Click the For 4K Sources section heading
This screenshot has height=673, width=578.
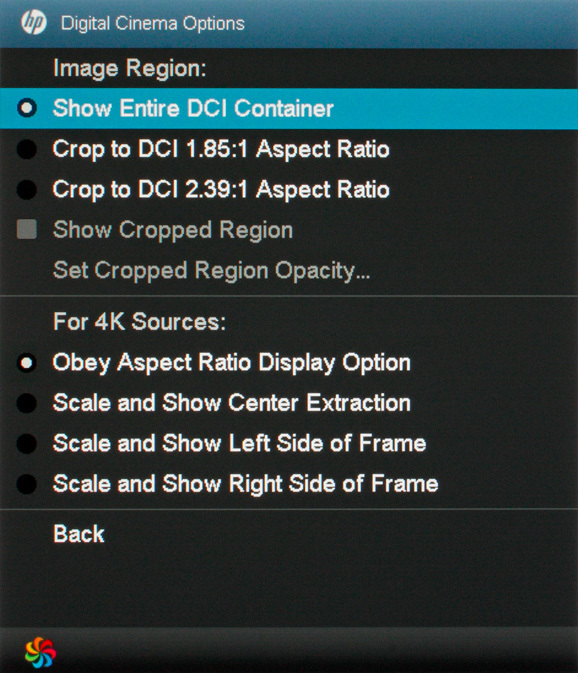point(139,321)
